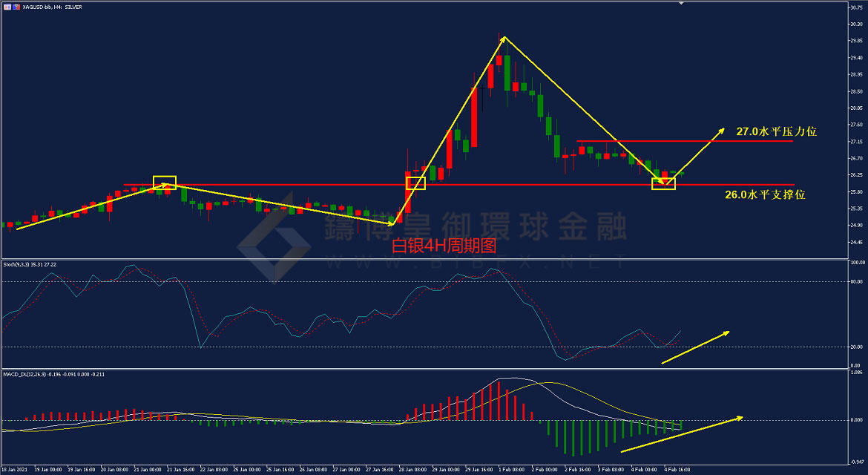Click the blue-red depth of market icon
This screenshot has width=868, height=475.
(16, 7)
